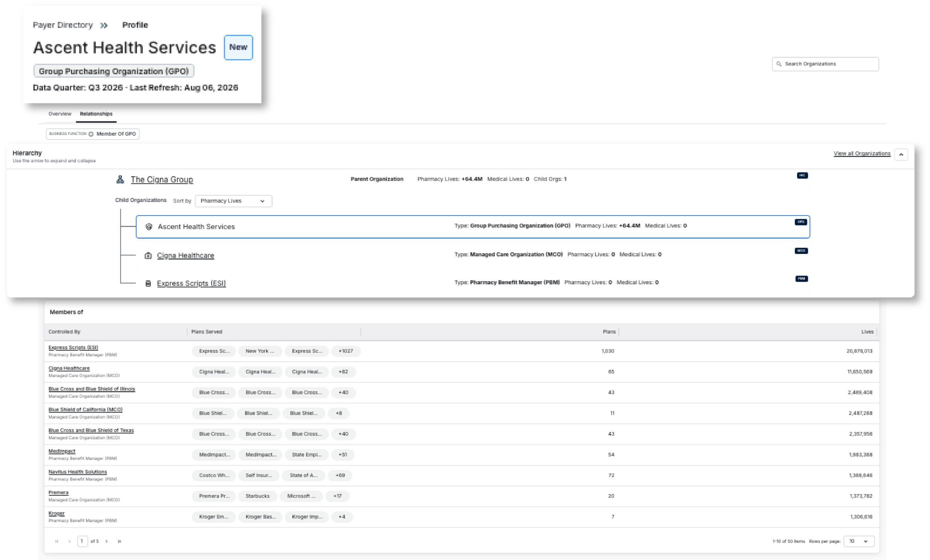Click the Group Purchasing Organization (GPO) tag
Image resolution: width=930 pixels, height=560 pixels.
(x=114, y=71)
